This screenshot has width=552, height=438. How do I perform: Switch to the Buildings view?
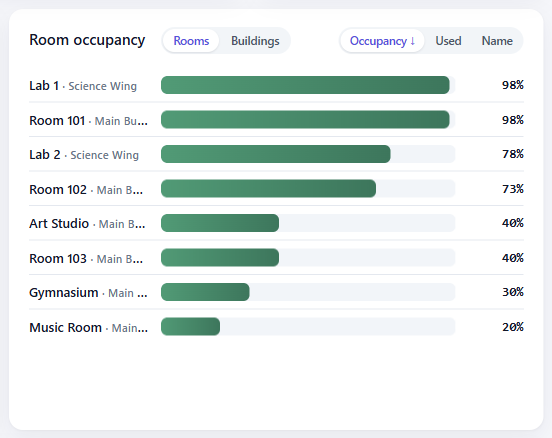coord(255,41)
